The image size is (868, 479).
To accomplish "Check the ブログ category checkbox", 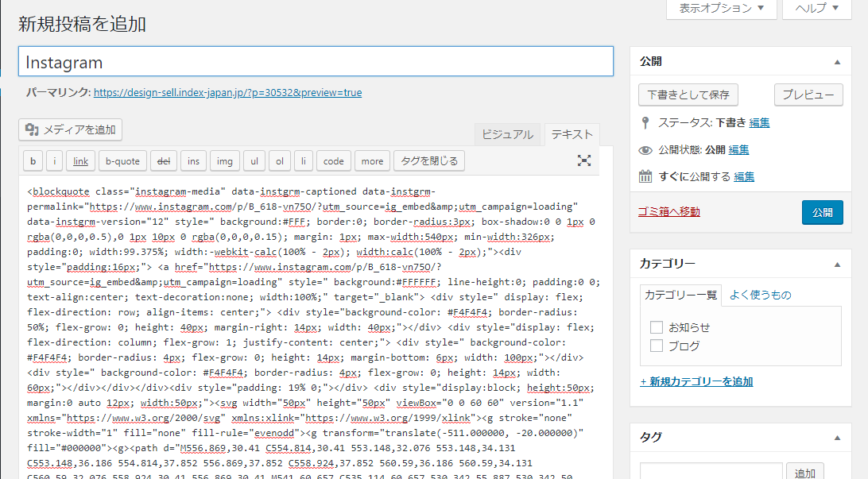I will [657, 346].
